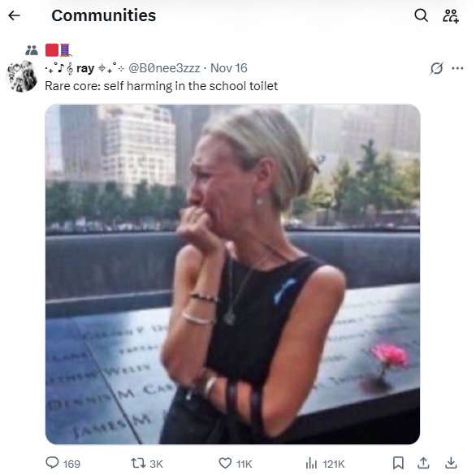
Task: Open the Communities search icon
Action: tap(421, 15)
